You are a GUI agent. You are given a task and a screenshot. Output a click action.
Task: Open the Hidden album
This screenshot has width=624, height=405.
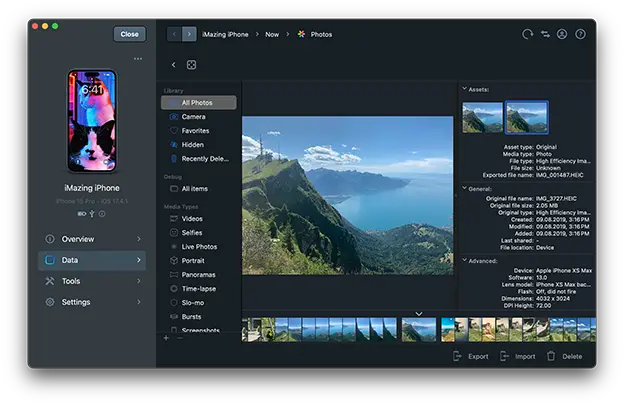pos(199,145)
